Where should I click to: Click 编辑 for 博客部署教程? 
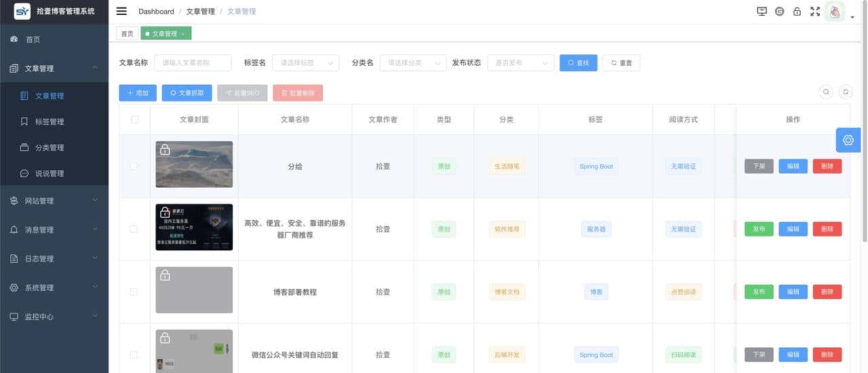coord(793,292)
